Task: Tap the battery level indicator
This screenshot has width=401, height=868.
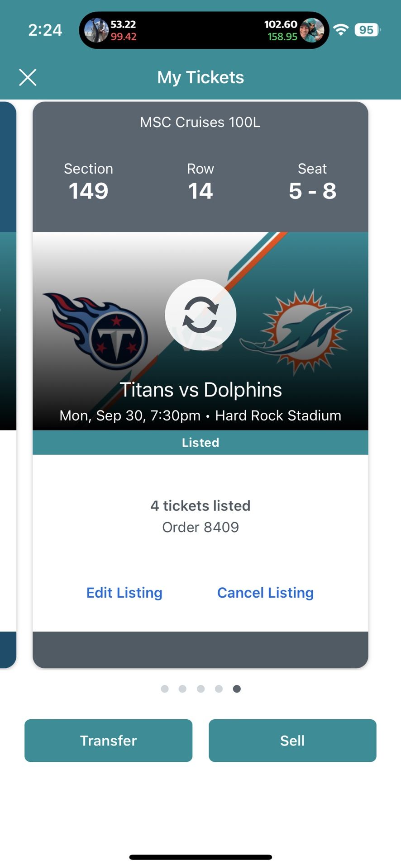Action: pos(367,30)
